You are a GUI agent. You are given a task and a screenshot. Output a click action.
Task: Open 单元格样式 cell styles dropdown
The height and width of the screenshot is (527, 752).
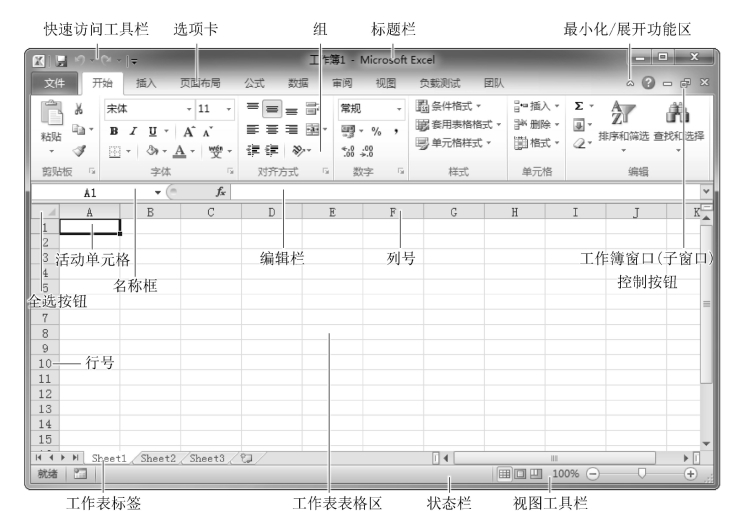point(453,143)
